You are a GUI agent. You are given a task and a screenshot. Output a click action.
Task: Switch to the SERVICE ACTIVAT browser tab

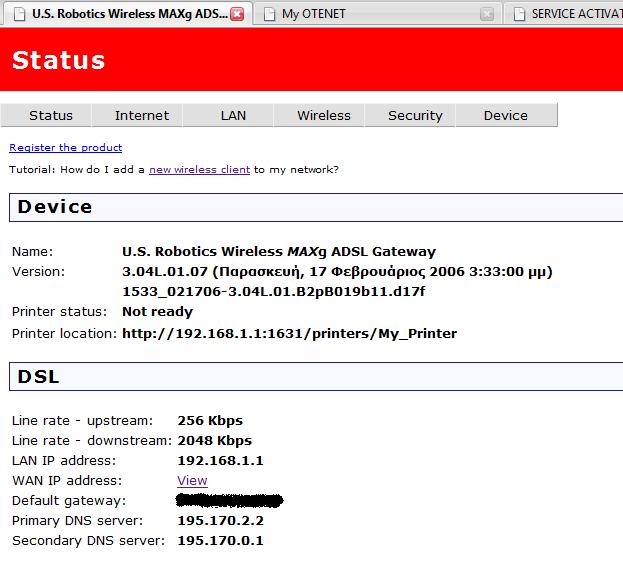point(564,14)
